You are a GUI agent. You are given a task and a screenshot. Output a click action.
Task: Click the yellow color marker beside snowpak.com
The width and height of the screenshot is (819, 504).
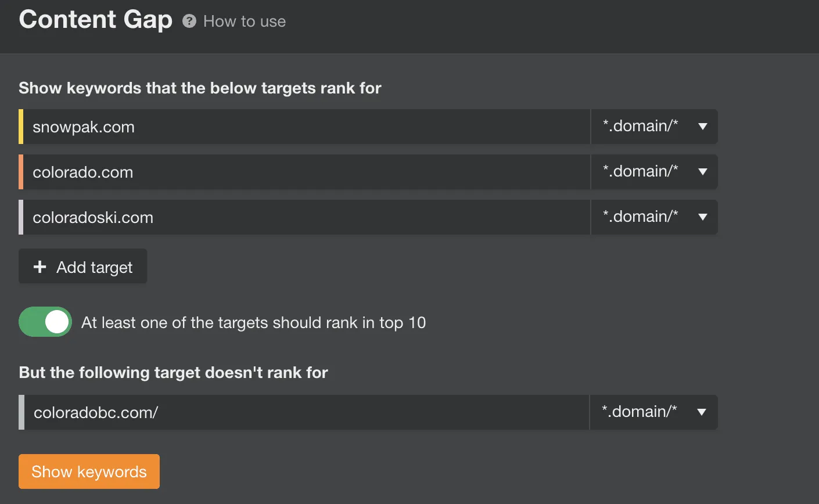(21, 127)
